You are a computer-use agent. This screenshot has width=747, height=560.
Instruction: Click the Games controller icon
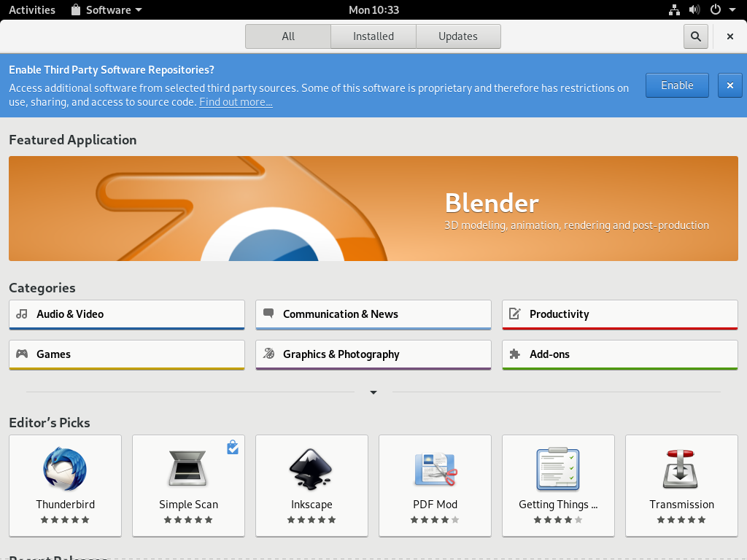[x=21, y=354]
